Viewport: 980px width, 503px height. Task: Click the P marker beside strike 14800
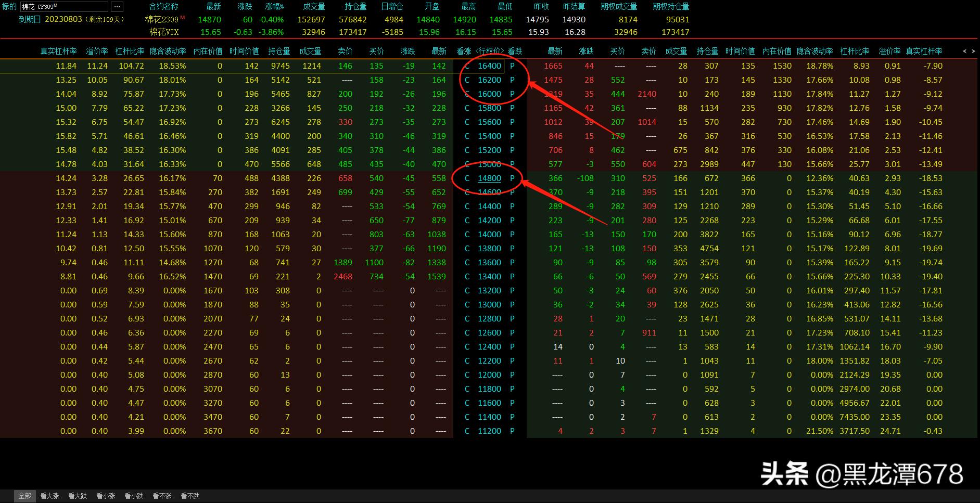pyautogui.click(x=512, y=178)
